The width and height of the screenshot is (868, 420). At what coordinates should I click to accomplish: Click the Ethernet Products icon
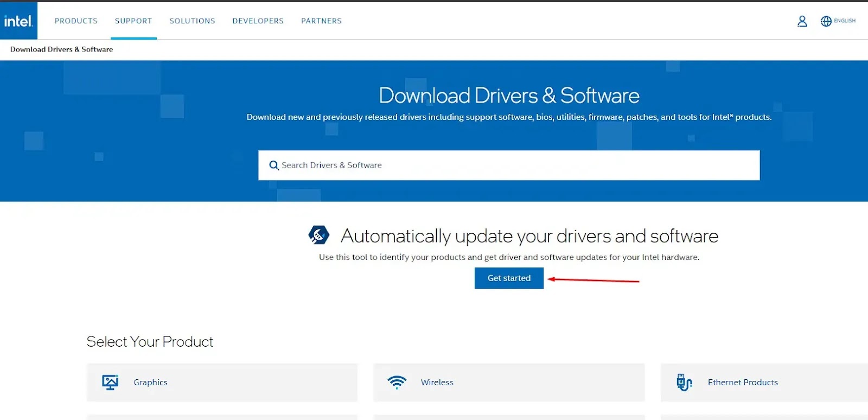click(684, 383)
